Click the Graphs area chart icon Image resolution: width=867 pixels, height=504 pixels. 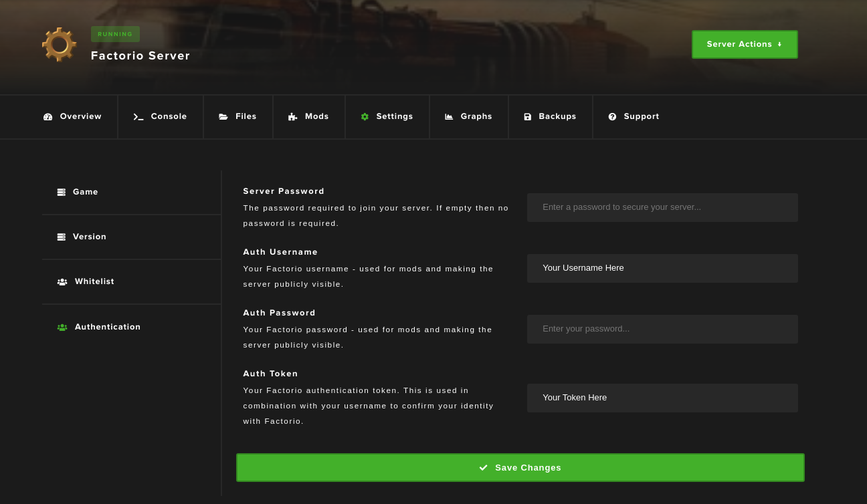pos(449,116)
